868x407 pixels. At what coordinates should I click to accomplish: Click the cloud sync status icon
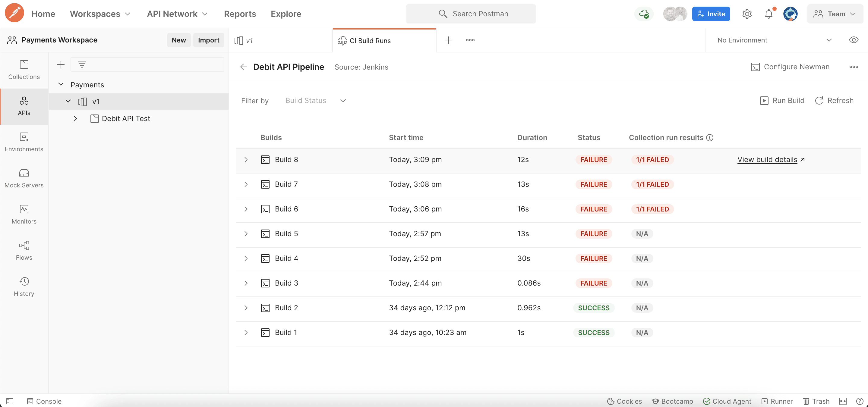[644, 14]
